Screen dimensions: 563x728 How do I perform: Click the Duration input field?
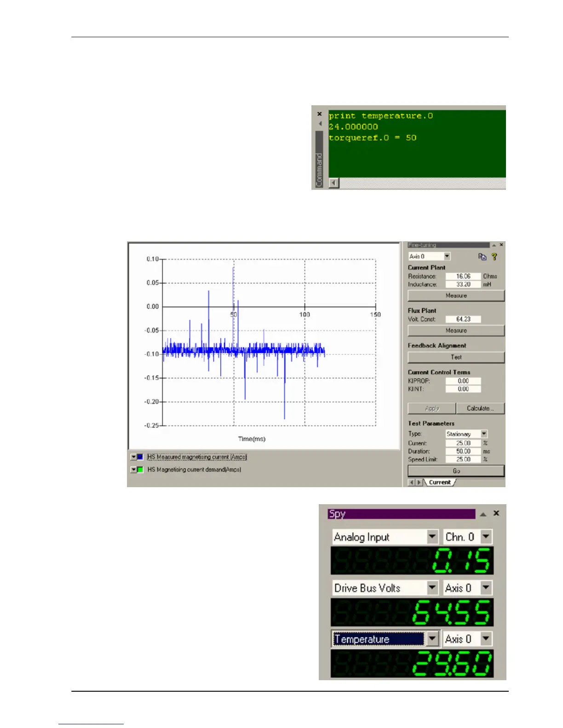[x=463, y=451]
